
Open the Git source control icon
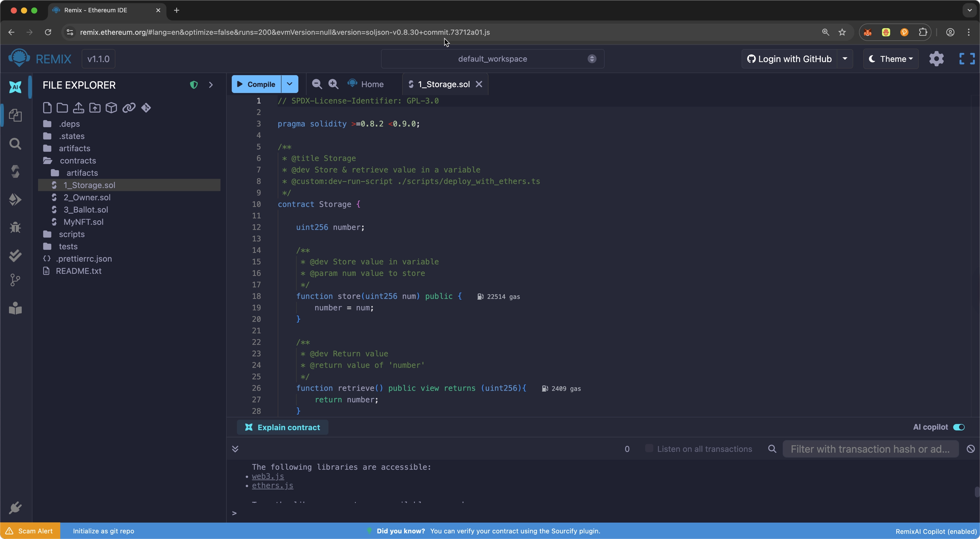[15, 280]
